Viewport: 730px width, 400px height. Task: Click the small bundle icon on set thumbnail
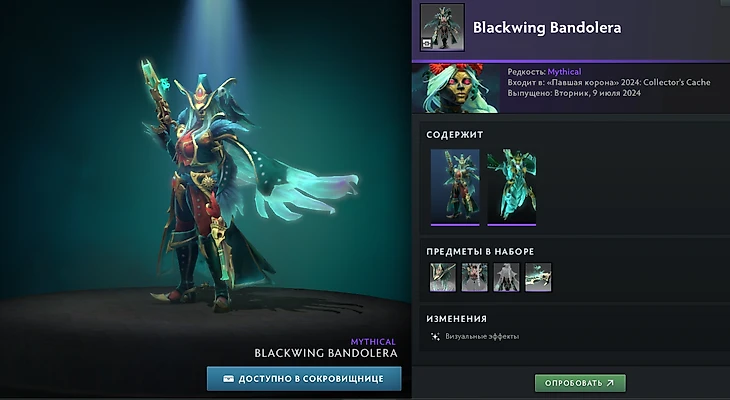[x=427, y=43]
